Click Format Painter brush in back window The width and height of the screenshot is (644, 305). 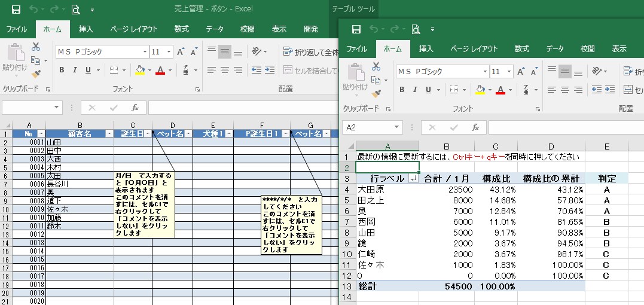(x=36, y=74)
